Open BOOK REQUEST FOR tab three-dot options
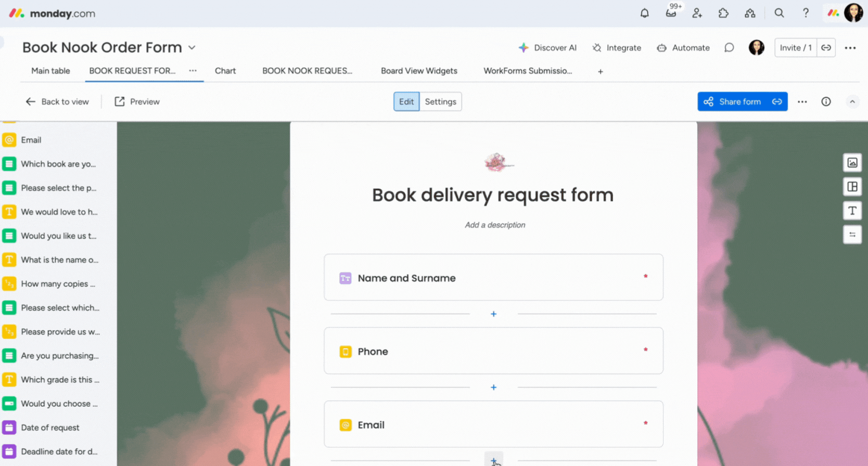868x466 pixels. pos(193,71)
